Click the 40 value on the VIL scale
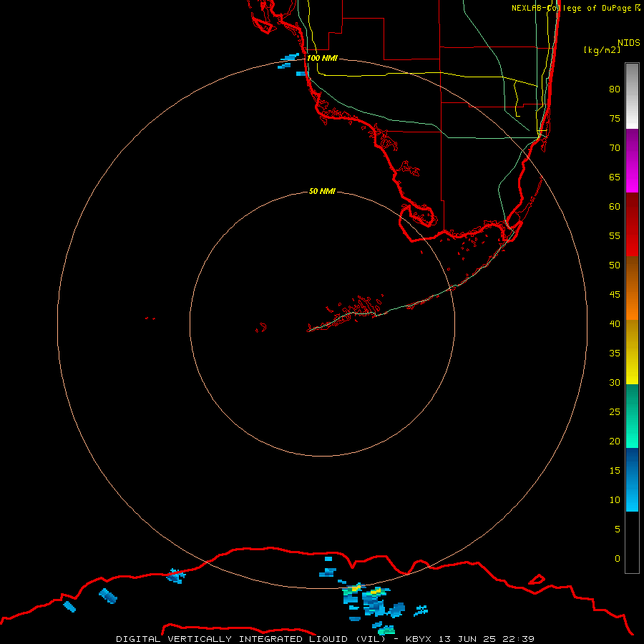The width and height of the screenshot is (644, 644). (x=615, y=323)
